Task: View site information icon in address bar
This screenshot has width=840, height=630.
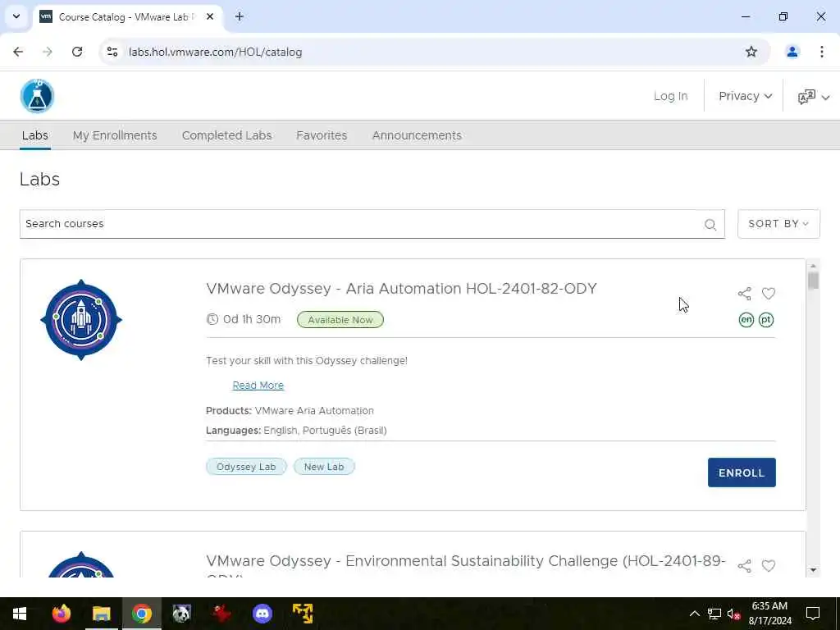Action: (112, 52)
